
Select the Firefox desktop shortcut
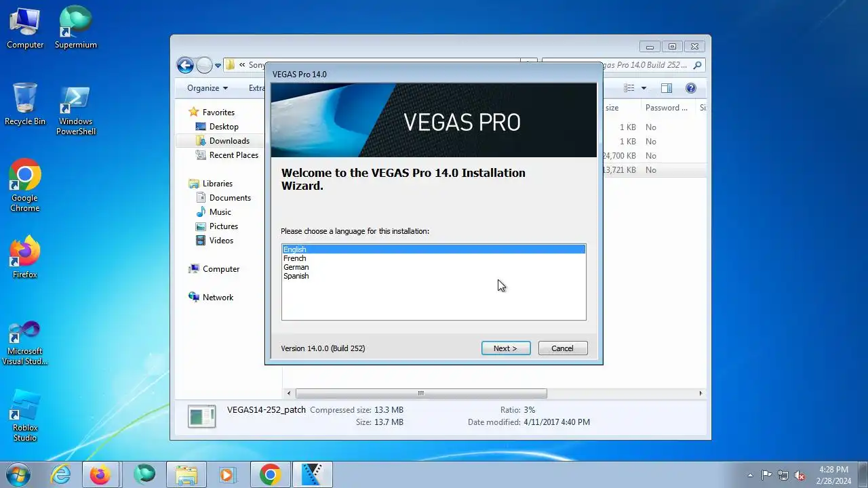pyautogui.click(x=25, y=258)
